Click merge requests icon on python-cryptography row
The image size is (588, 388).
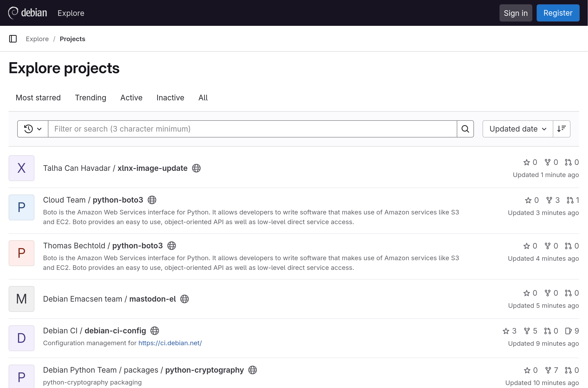568,370
